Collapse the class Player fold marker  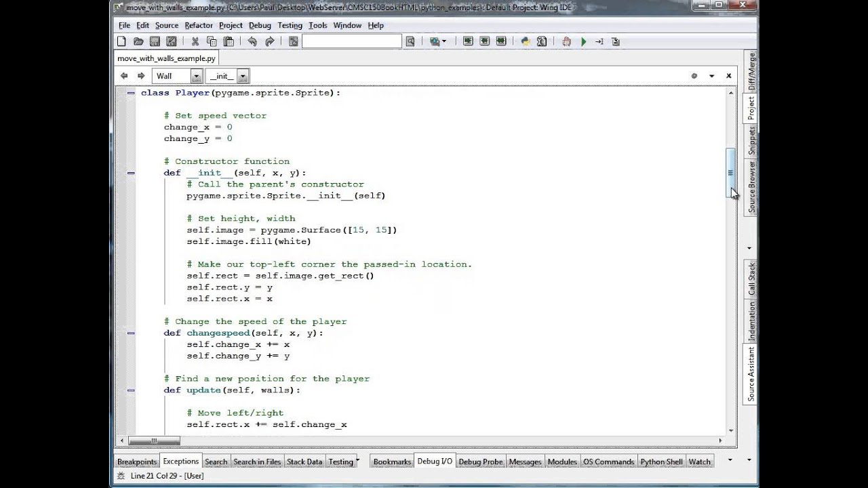tap(131, 93)
